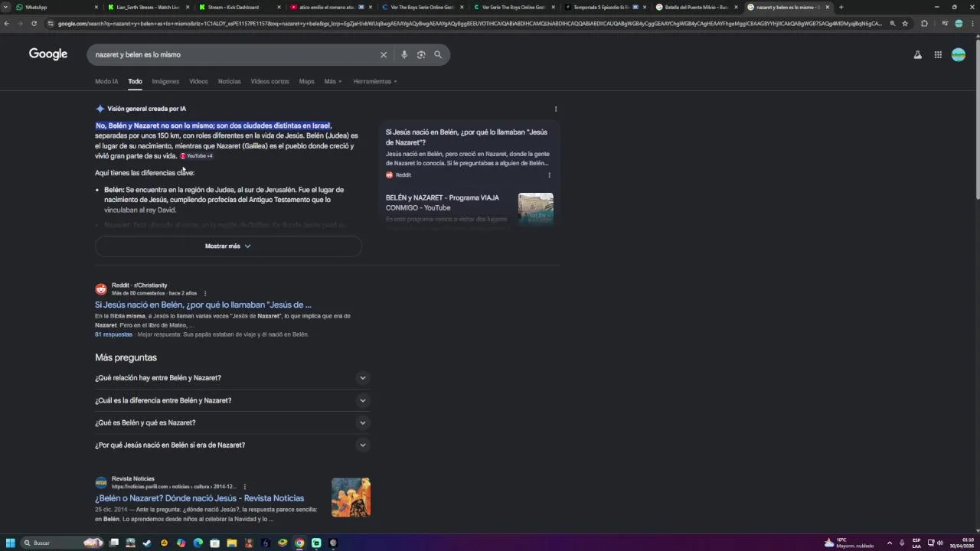Open browser extensions puzzle icon

[924, 23]
